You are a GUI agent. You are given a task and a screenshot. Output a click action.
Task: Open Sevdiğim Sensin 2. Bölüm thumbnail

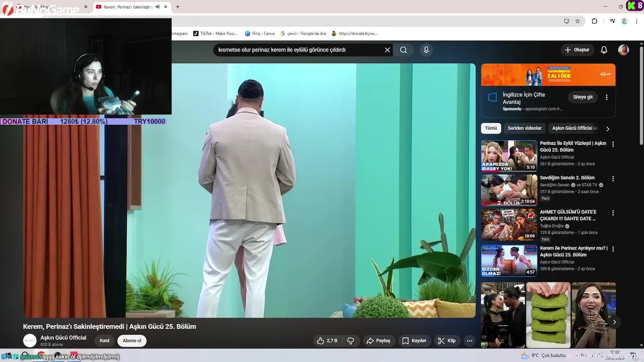(509, 190)
